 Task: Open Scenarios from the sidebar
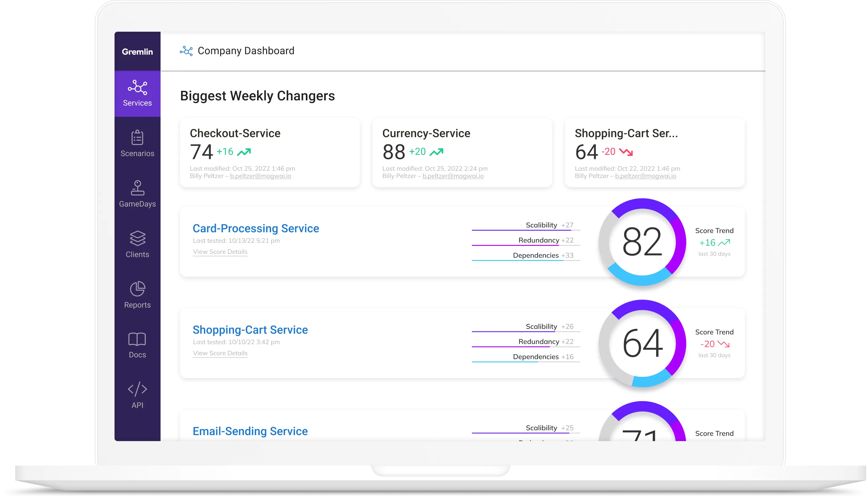(x=137, y=143)
